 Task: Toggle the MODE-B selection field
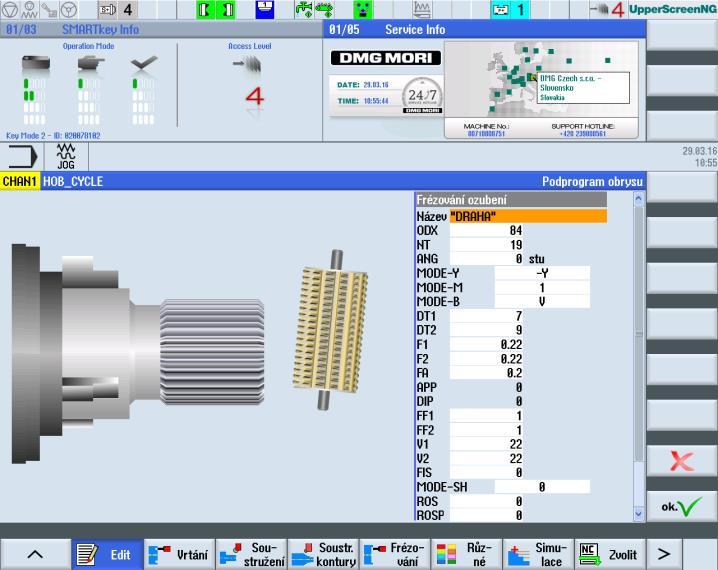click(x=542, y=302)
